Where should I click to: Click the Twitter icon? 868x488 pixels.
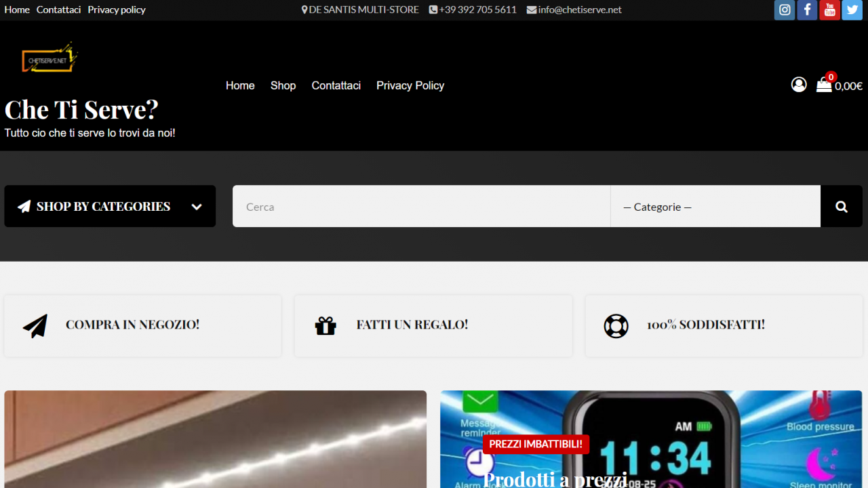pyautogui.click(x=852, y=9)
